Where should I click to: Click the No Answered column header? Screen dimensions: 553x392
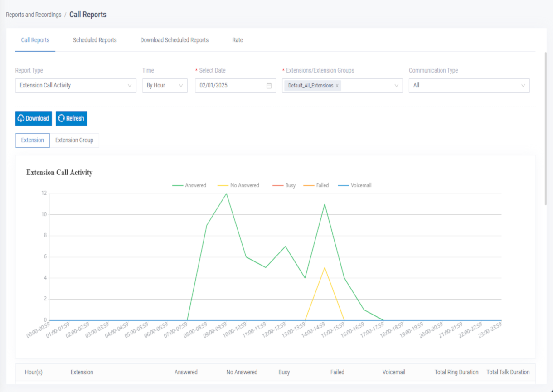(x=242, y=372)
